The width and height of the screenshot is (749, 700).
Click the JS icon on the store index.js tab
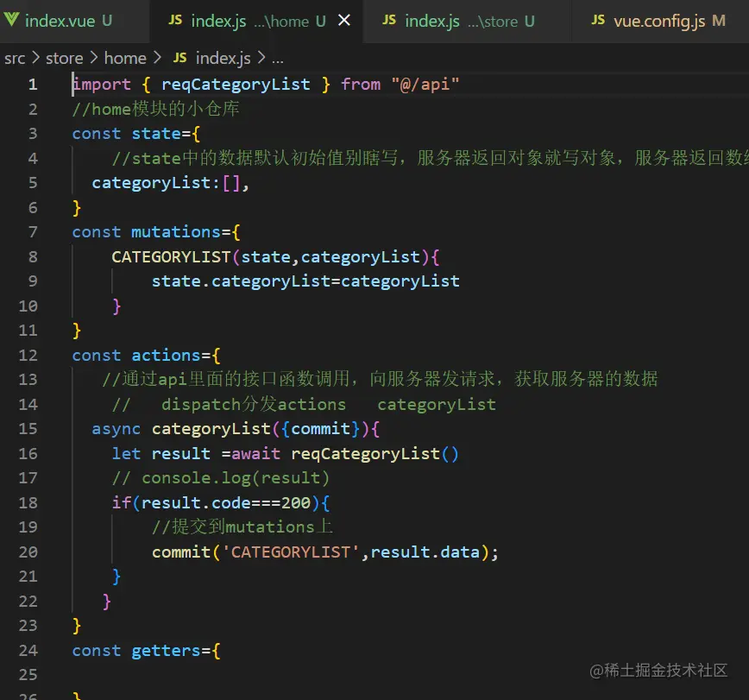point(389,20)
